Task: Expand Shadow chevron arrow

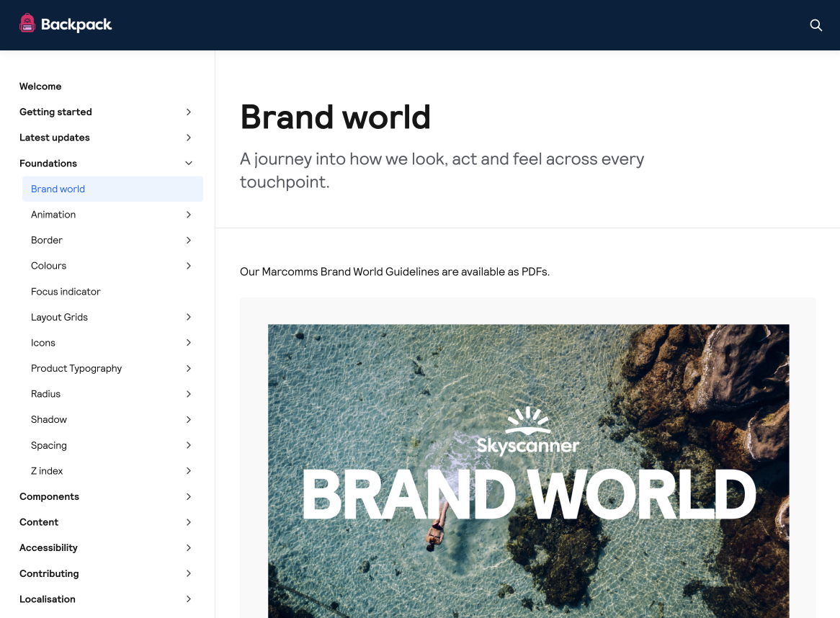Action: (189, 420)
